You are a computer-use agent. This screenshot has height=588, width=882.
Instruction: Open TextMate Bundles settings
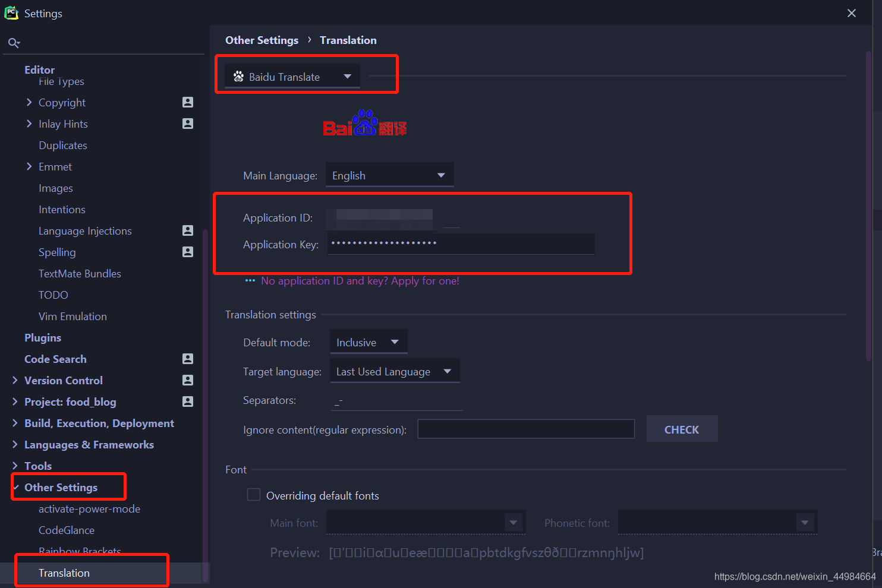pos(80,273)
